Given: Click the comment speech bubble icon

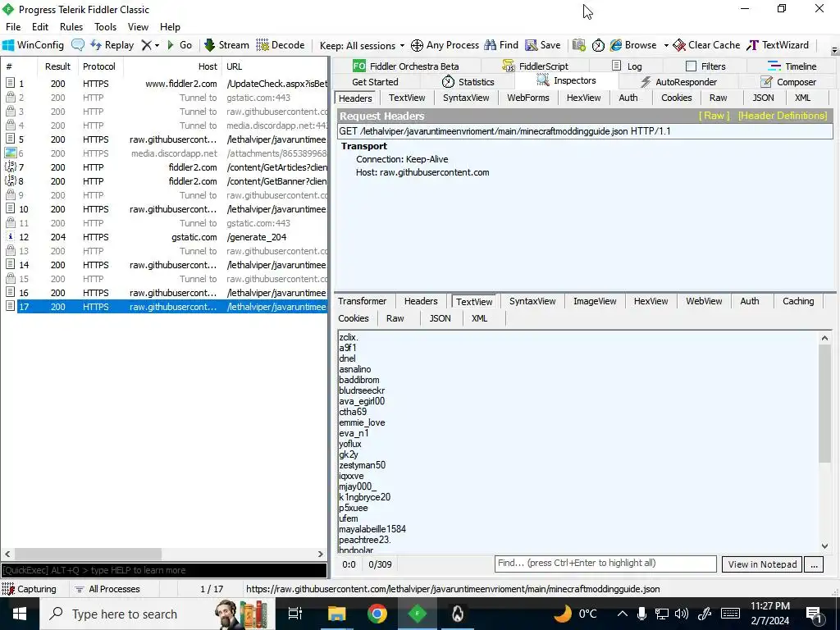Looking at the screenshot, I should [x=78, y=45].
